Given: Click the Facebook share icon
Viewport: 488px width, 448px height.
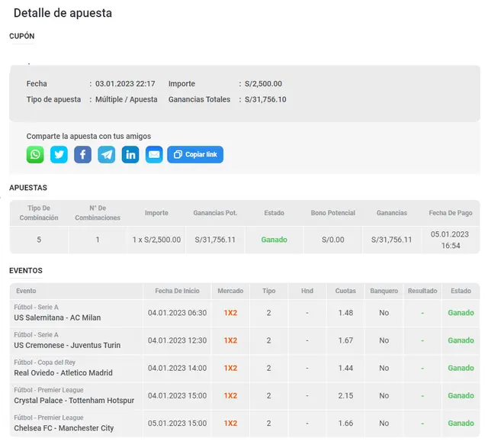Looking at the screenshot, I should [82, 155].
